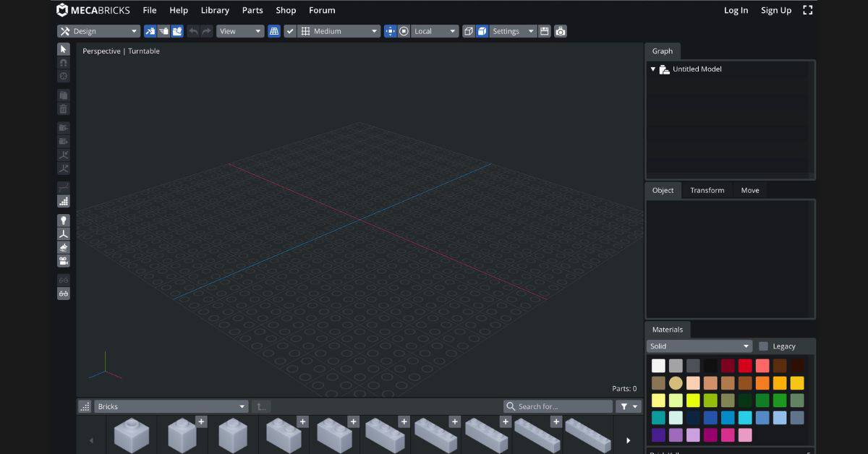This screenshot has height=454, width=868.
Task: Click the fullscreen icon at top right
Action: pyautogui.click(x=808, y=10)
